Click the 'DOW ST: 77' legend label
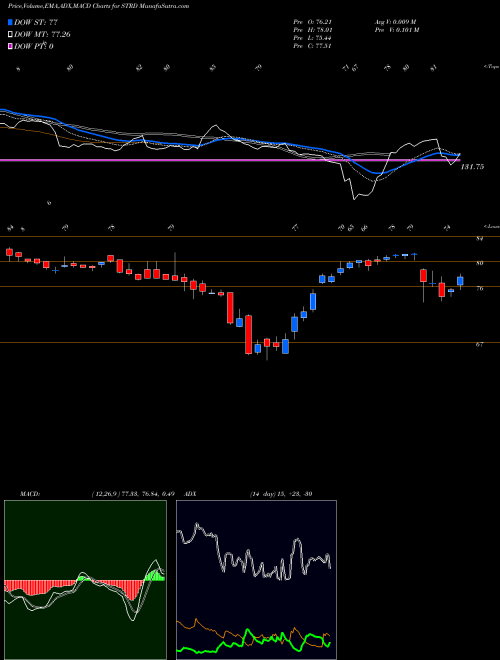This screenshot has width=500, height=660. [36, 22]
